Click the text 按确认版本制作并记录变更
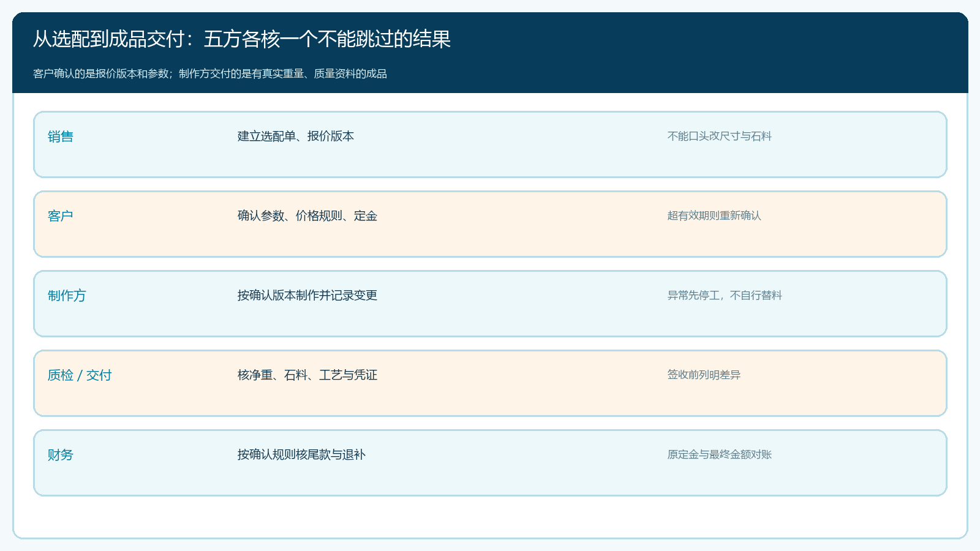The image size is (980, 551). click(x=307, y=295)
